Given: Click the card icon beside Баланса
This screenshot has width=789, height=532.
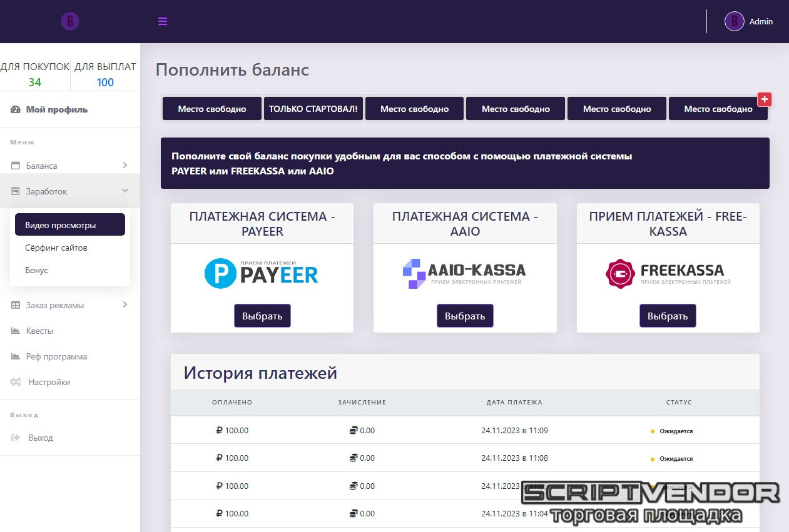Looking at the screenshot, I should tap(16, 166).
